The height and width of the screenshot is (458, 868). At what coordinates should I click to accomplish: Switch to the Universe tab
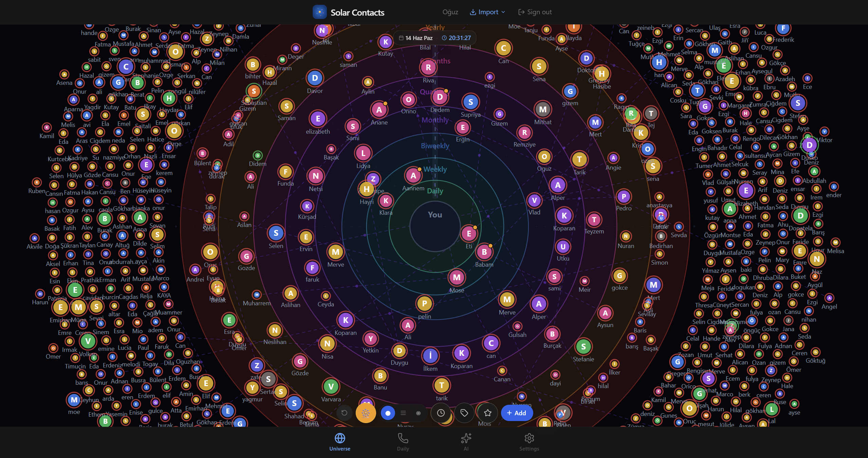pos(340,442)
